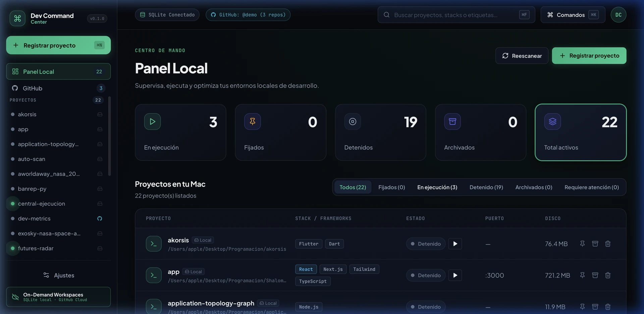
Task: Click the archive icon on Archivados card
Action: [x=452, y=121]
